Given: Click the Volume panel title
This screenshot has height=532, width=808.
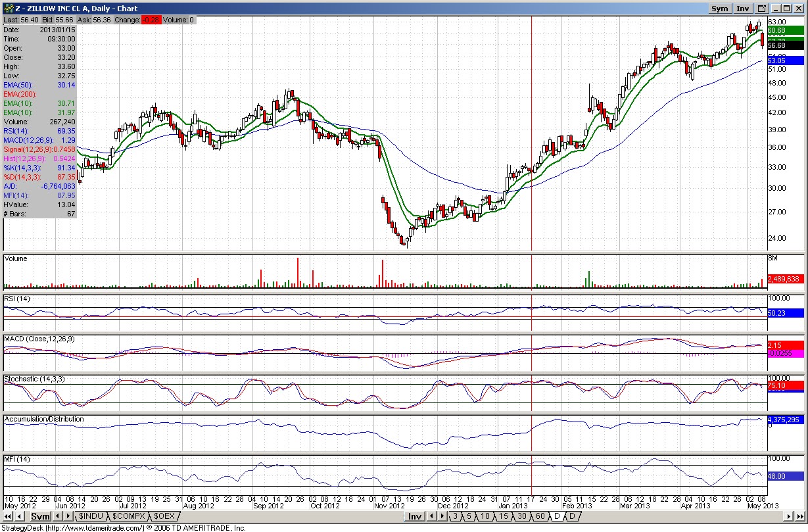Looking at the screenshot, I should pos(16,258).
